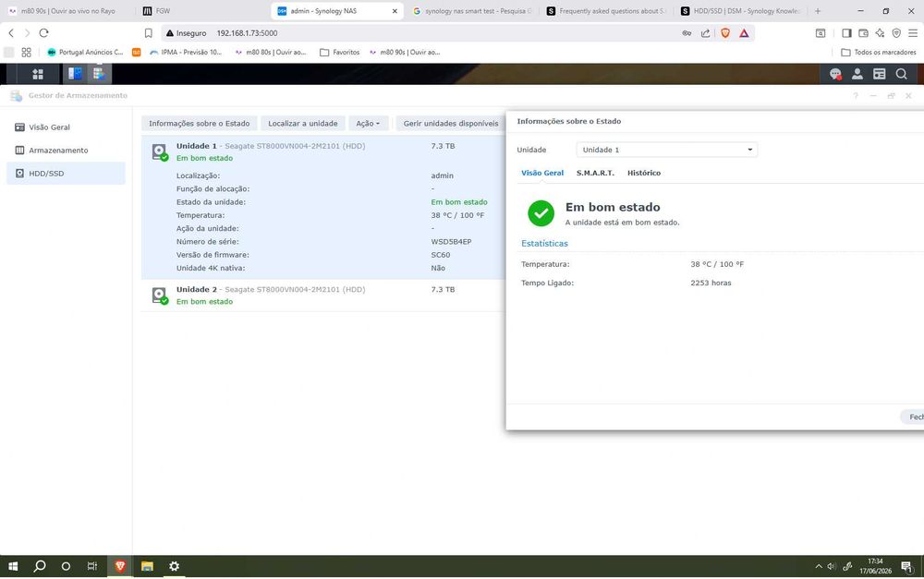Switch to the Histórico tab
This screenshot has height=579, width=924.
(x=643, y=173)
